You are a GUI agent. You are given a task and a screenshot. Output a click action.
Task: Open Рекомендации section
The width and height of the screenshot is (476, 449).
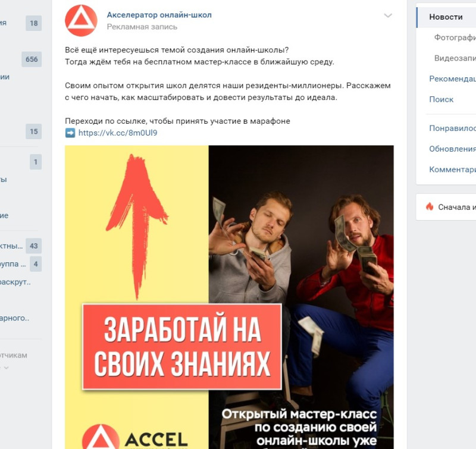(x=452, y=79)
